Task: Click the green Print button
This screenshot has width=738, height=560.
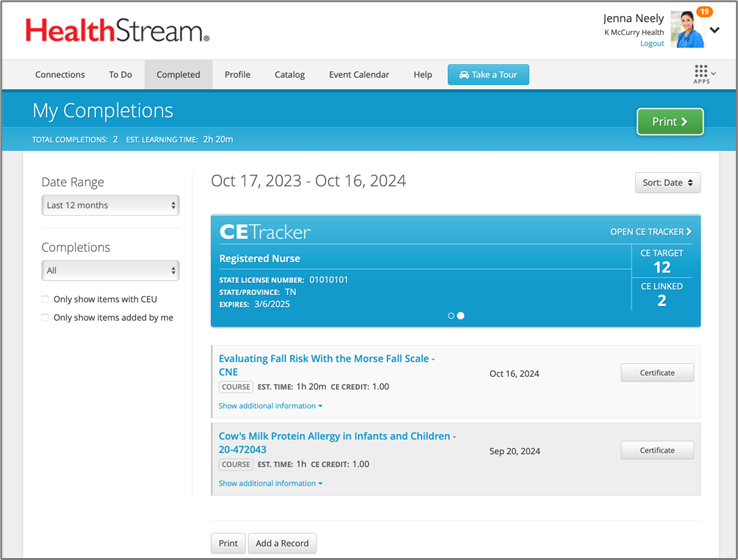Action: [x=670, y=121]
